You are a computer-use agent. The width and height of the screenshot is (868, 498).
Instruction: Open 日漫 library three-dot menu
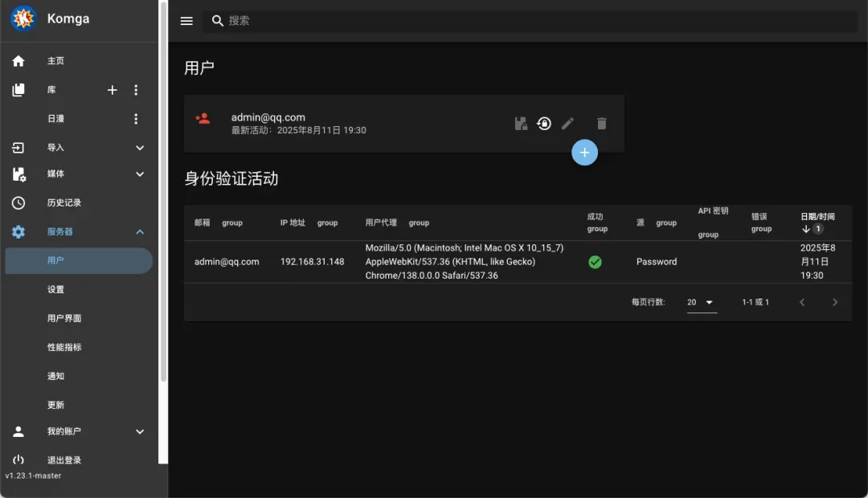pos(136,118)
